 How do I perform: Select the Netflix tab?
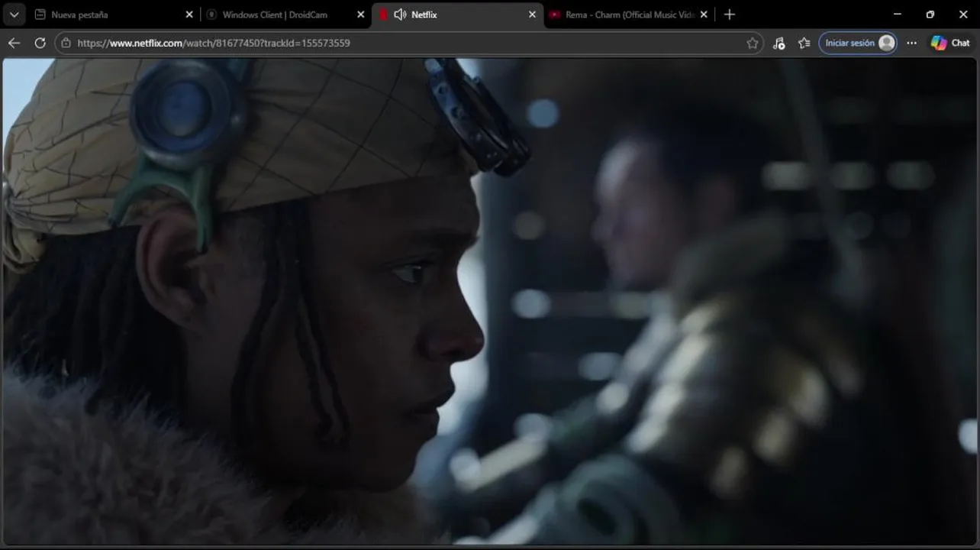click(x=458, y=15)
